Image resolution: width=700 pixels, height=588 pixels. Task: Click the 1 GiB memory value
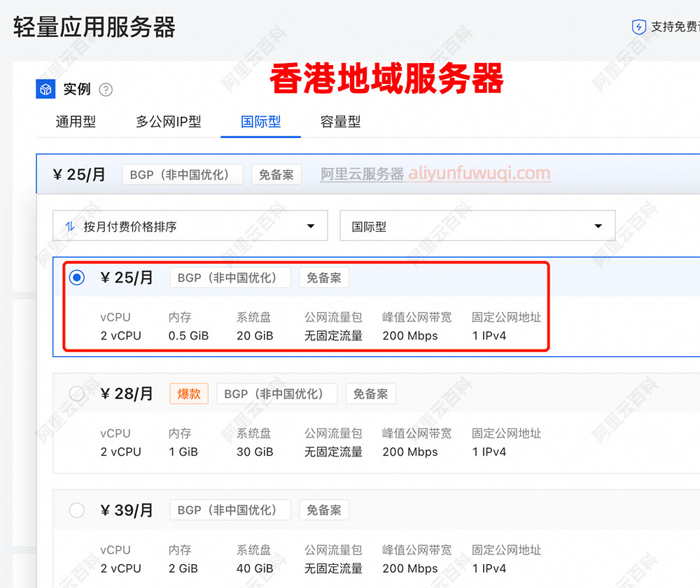click(x=183, y=451)
